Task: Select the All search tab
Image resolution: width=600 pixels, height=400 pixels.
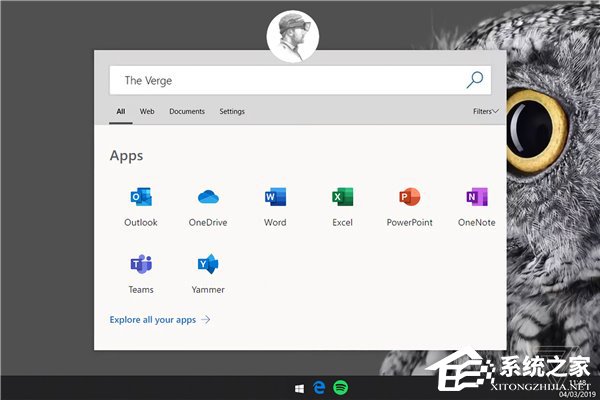Action: click(x=121, y=111)
